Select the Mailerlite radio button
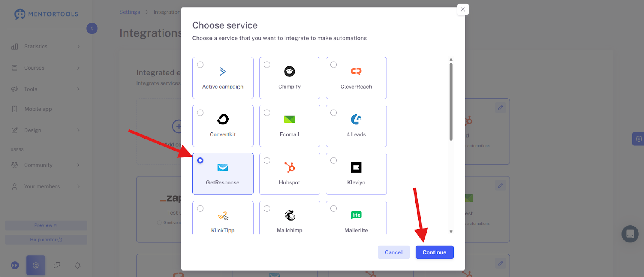 334,208
